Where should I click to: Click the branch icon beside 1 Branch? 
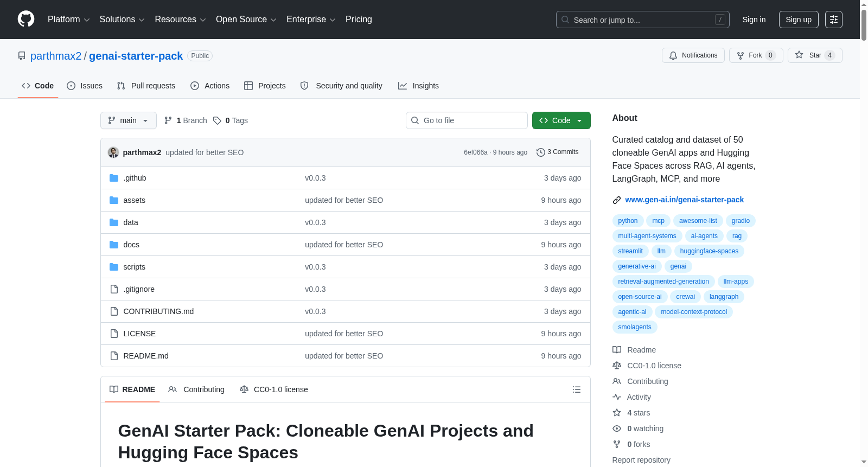pyautogui.click(x=168, y=120)
